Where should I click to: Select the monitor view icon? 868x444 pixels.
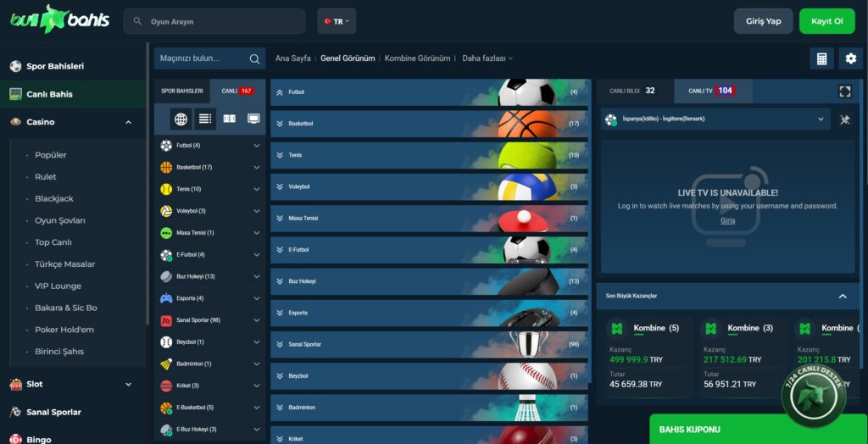click(253, 119)
